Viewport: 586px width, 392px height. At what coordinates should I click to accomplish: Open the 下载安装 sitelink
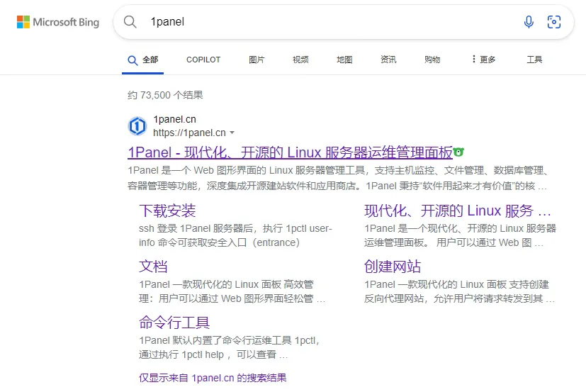[167, 211]
